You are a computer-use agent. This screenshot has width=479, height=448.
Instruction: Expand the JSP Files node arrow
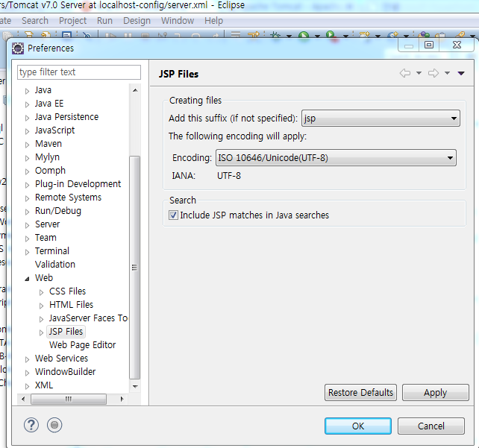click(41, 332)
